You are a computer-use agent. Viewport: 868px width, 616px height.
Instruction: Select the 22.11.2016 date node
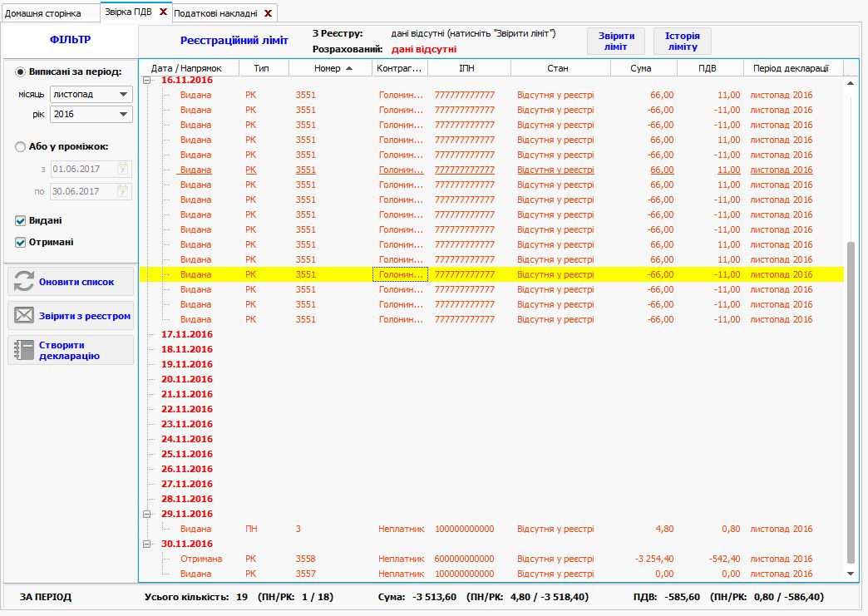[x=186, y=409]
